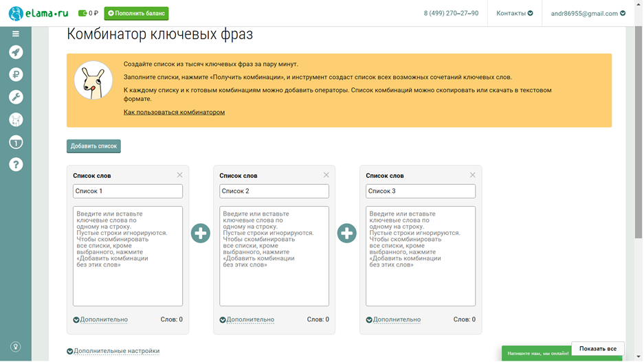Click Показать все button

click(x=597, y=348)
